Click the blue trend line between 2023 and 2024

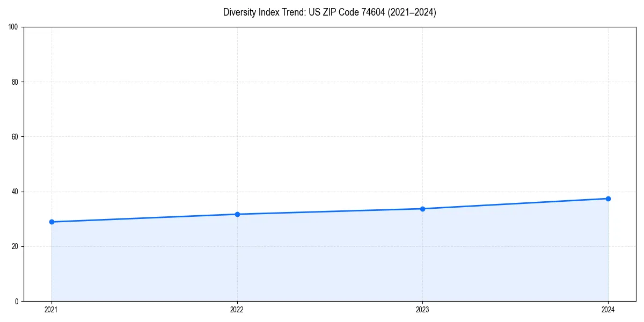point(515,204)
